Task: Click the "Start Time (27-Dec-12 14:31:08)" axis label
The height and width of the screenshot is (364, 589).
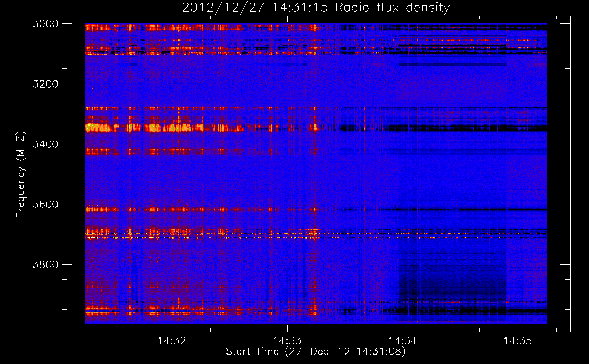Action: (316, 352)
